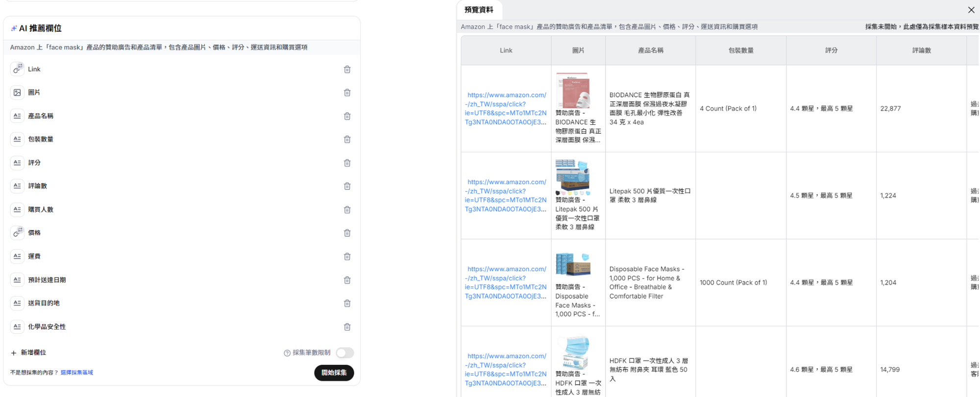Click the image-type icon beside 圖片 field

tap(17, 93)
